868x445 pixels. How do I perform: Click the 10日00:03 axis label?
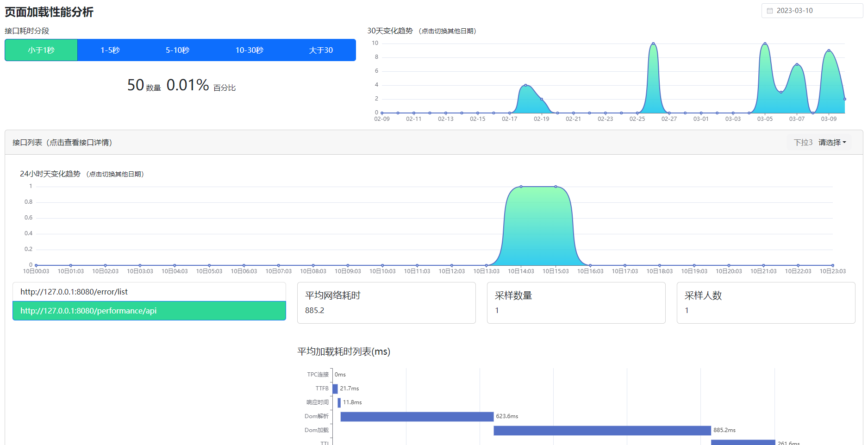coord(36,271)
